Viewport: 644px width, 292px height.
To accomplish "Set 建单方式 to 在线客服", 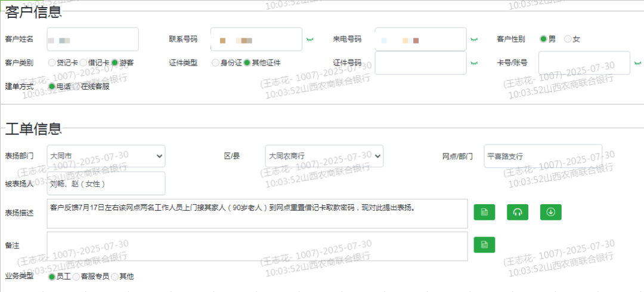I will 76,87.
